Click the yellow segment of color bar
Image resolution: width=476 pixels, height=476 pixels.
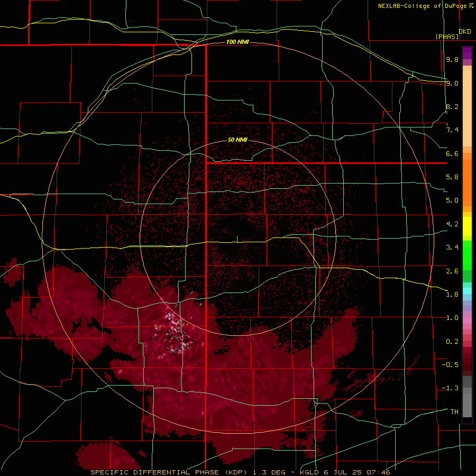point(467,226)
